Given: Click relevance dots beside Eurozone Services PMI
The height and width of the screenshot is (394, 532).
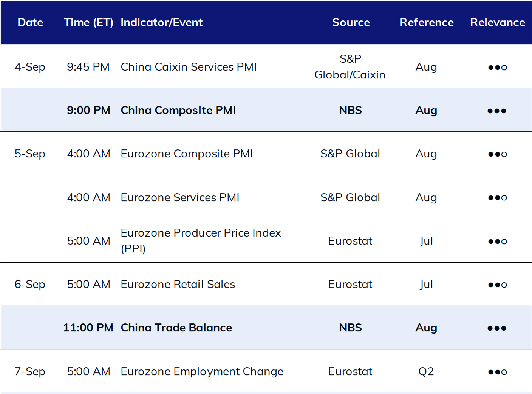Looking at the screenshot, I should [497, 197].
